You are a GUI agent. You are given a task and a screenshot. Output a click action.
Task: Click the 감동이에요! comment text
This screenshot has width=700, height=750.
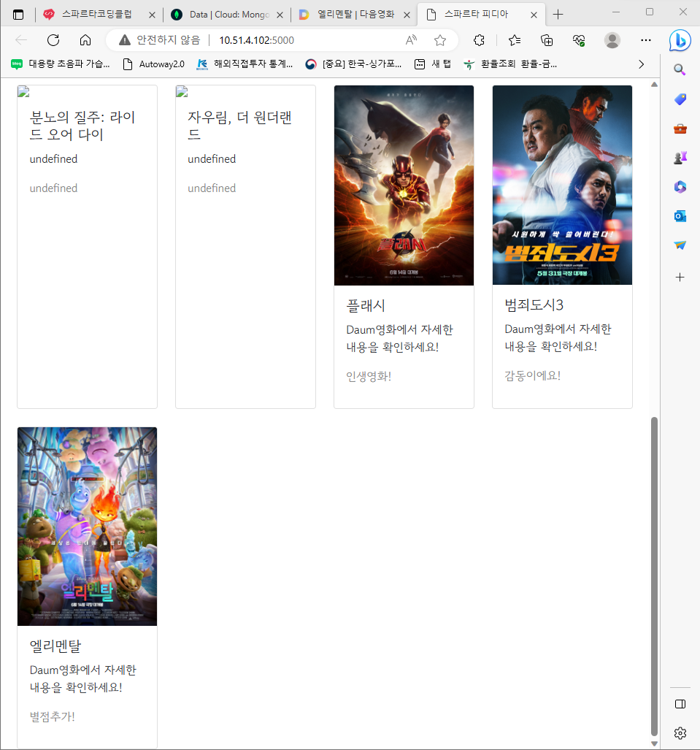click(x=533, y=376)
